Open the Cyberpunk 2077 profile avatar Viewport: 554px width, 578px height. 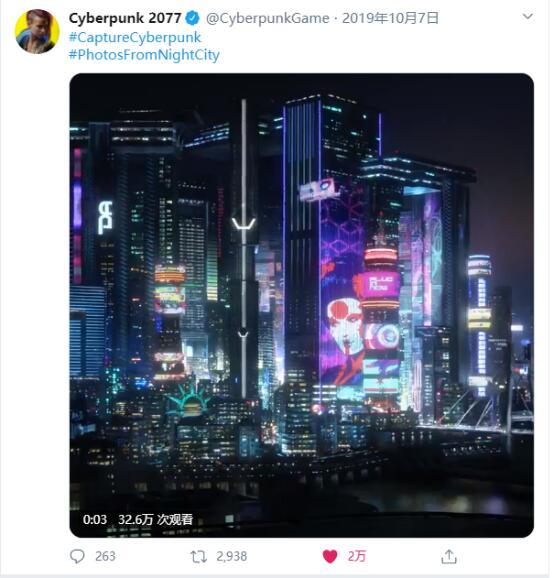click(37, 32)
